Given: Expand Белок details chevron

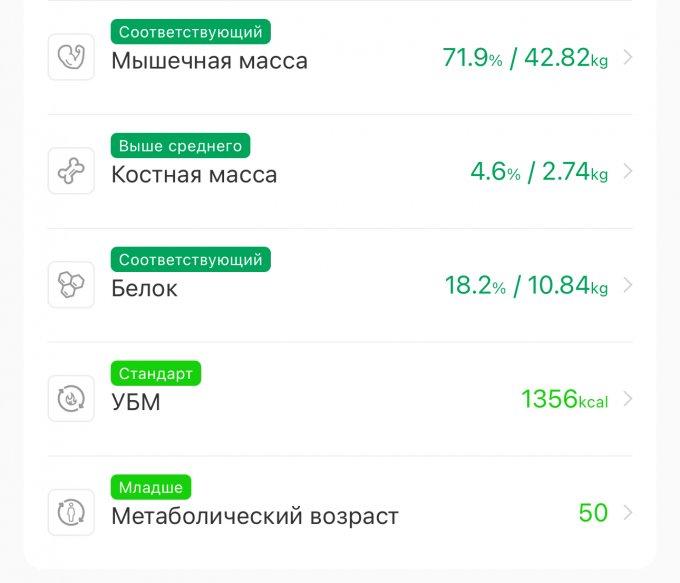Looking at the screenshot, I should coord(628,285).
